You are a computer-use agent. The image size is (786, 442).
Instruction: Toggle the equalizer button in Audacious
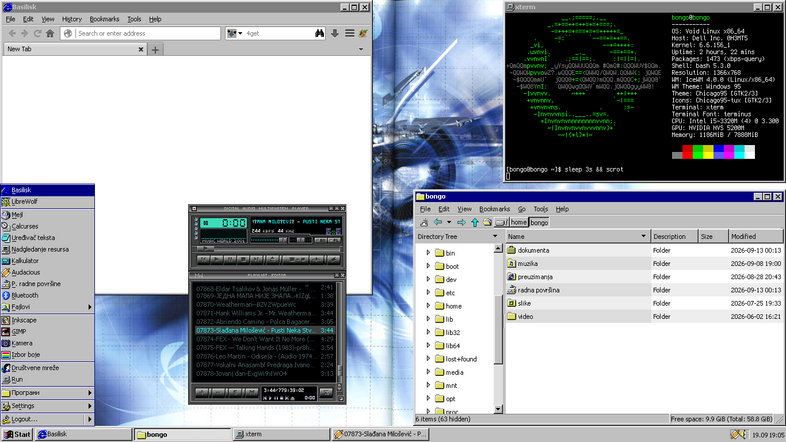pos(321,240)
